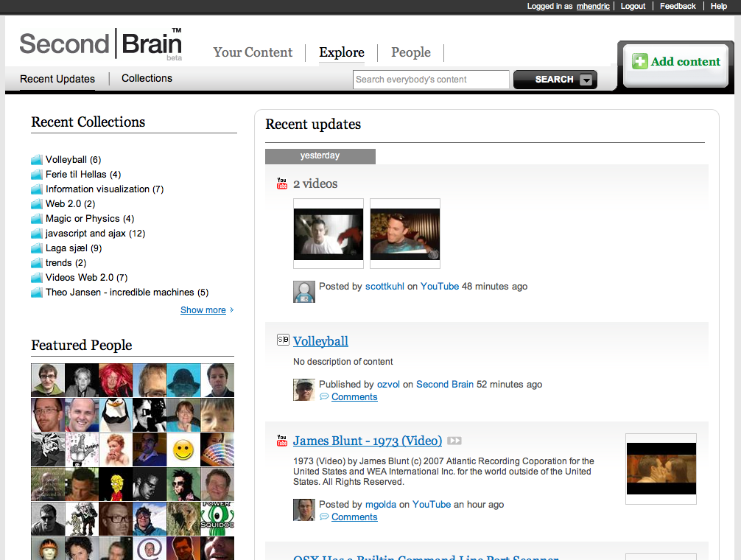Open the Help link
The height and width of the screenshot is (560, 741).
(719, 6)
